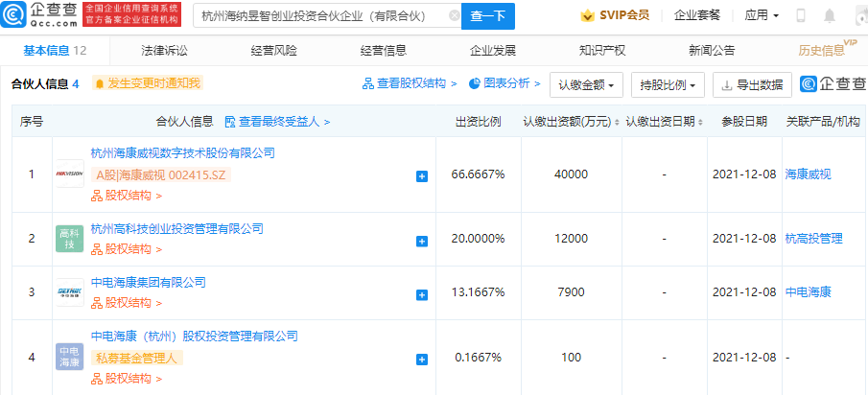
Task: Click the Hikvision company logo thumbnail
Action: [x=69, y=174]
